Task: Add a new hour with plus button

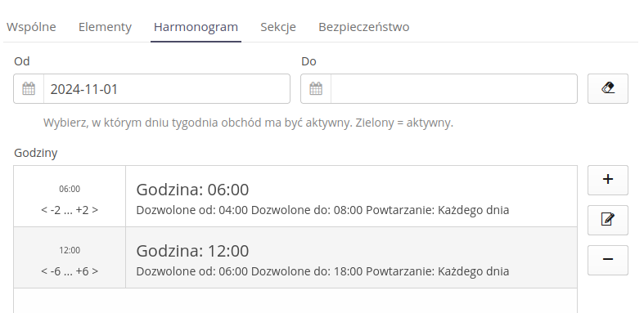Action: click(x=607, y=180)
